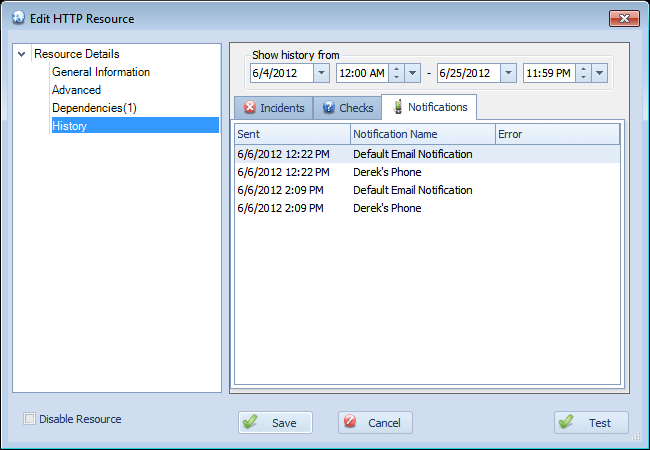Select the Advanced tree item

click(x=76, y=90)
